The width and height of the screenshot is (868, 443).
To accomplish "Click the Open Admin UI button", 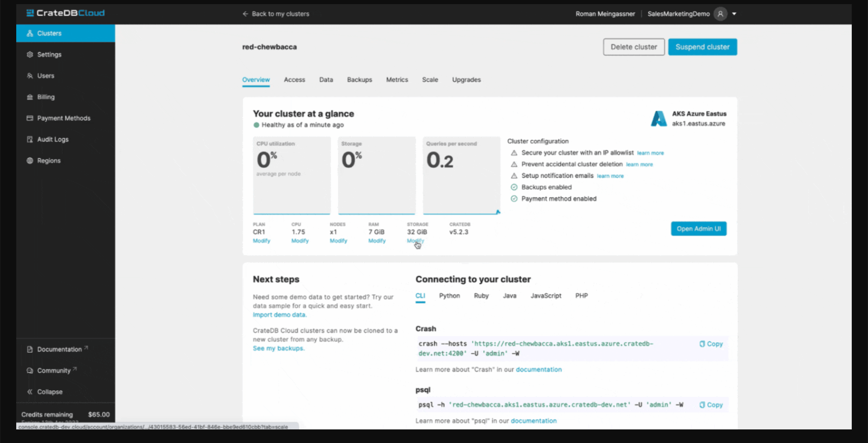I will pyautogui.click(x=699, y=229).
